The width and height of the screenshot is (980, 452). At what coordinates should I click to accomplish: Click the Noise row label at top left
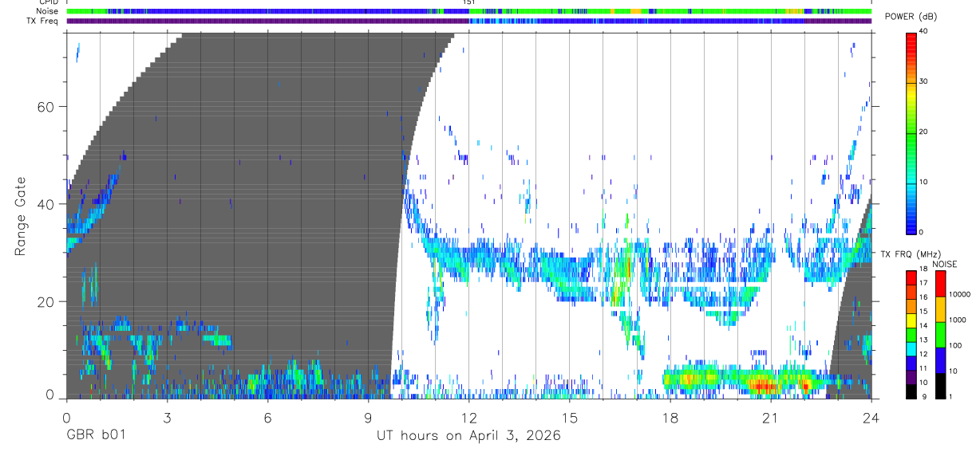click(47, 11)
